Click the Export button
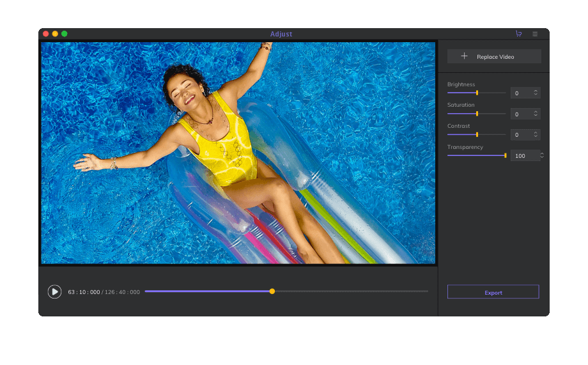588x365 pixels. pyautogui.click(x=493, y=292)
